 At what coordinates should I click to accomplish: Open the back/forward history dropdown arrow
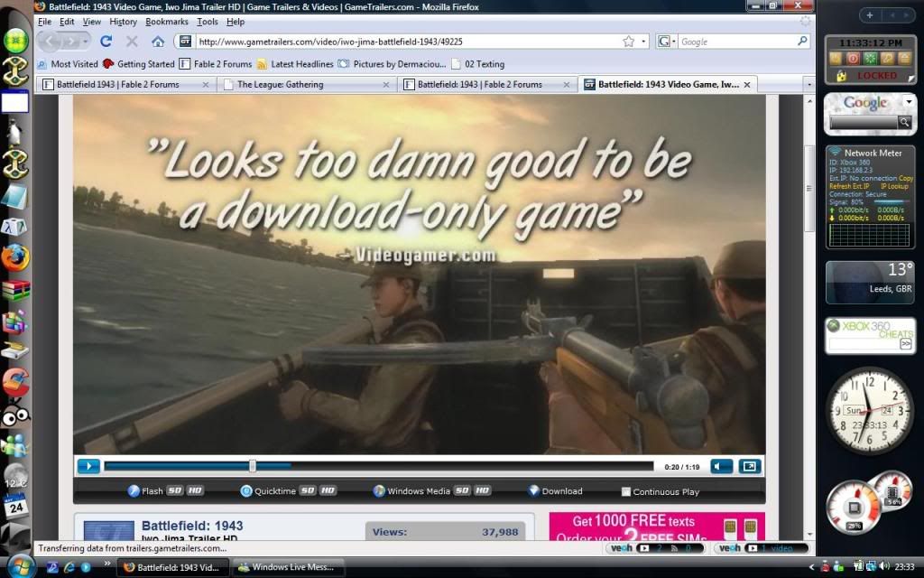pyautogui.click(x=86, y=42)
